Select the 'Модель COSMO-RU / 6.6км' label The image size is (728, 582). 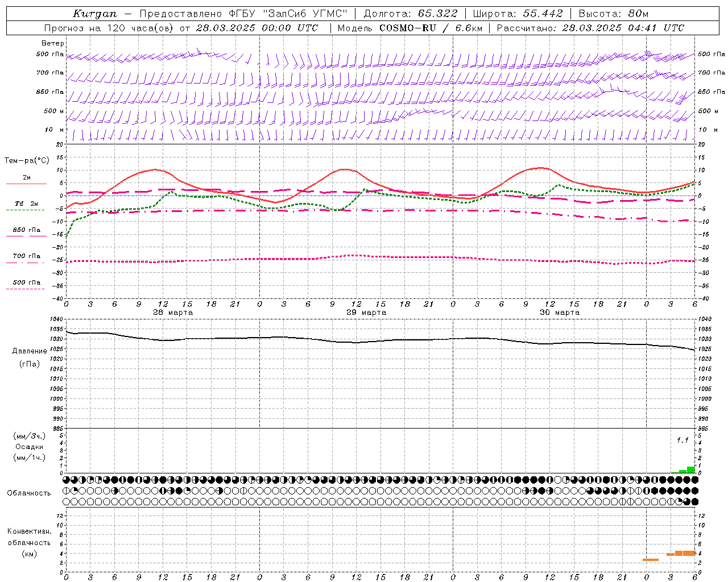tap(409, 28)
